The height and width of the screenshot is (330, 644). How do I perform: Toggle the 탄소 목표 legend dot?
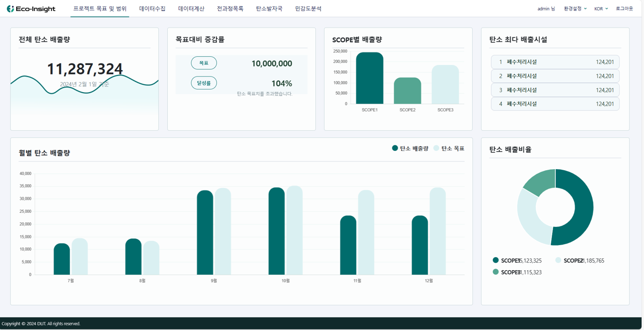tap(436, 148)
